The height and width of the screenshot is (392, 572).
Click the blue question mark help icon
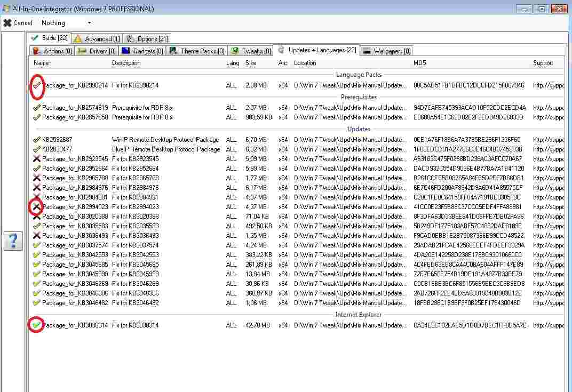click(13, 241)
